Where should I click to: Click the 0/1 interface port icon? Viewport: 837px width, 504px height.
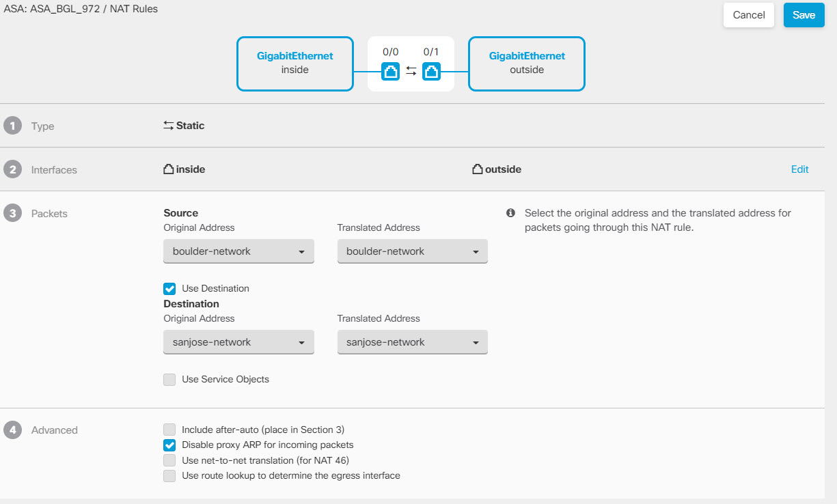point(431,71)
